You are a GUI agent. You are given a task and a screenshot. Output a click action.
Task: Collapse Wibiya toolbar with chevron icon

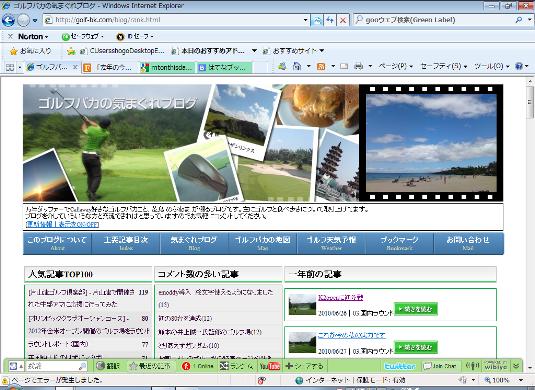(x=516, y=366)
